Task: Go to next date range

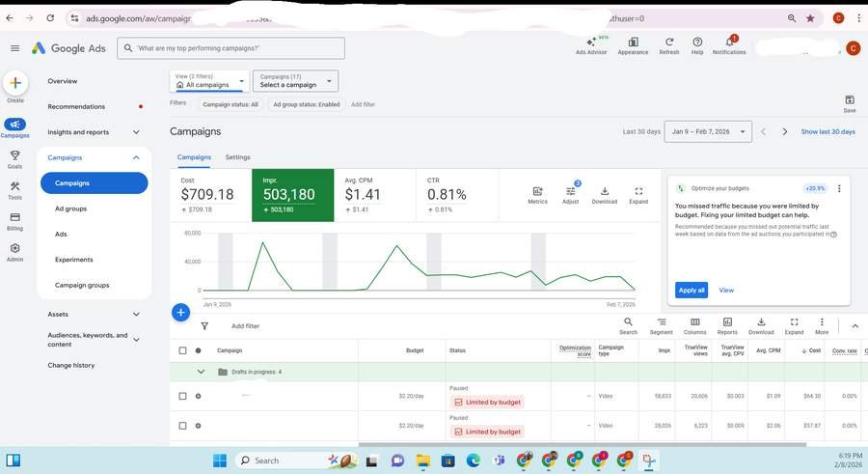Action: tap(784, 132)
